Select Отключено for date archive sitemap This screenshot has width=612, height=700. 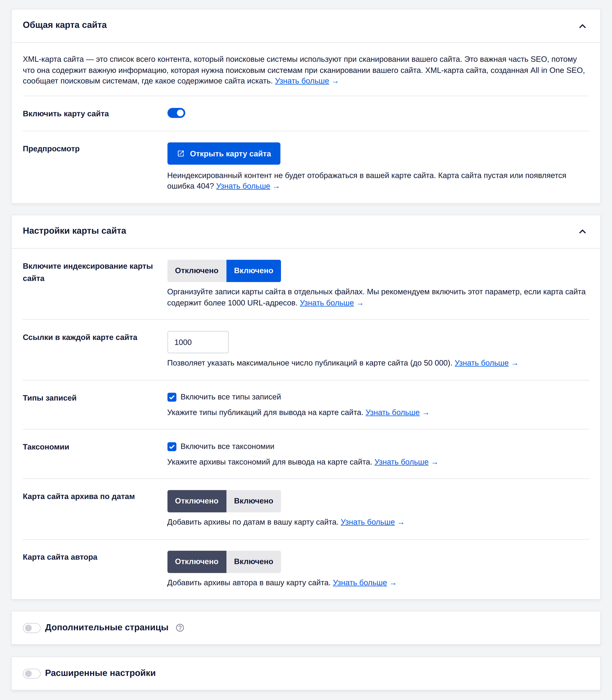(197, 501)
